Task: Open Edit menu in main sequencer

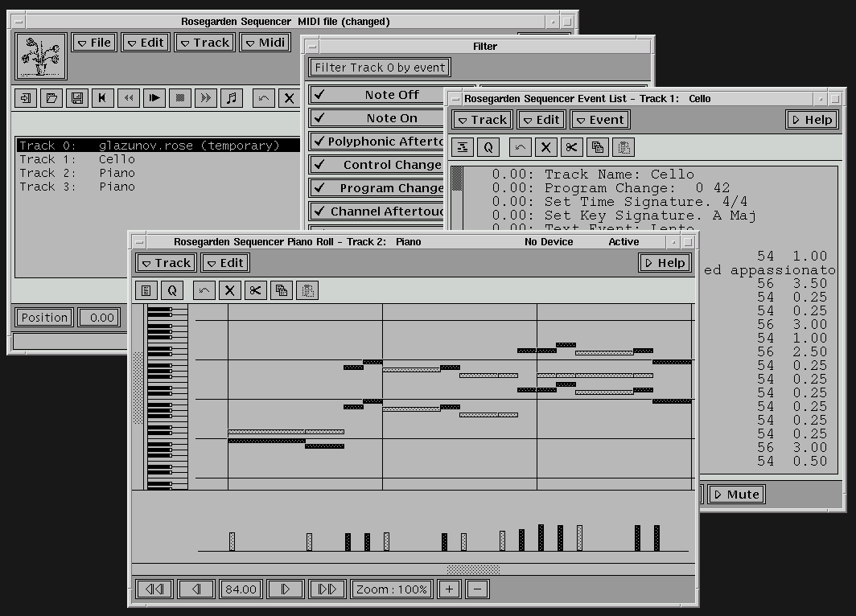Action: 146,43
